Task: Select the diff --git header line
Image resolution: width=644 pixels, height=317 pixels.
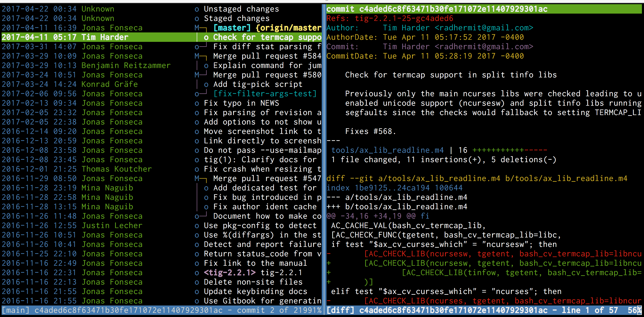Action: (477, 179)
